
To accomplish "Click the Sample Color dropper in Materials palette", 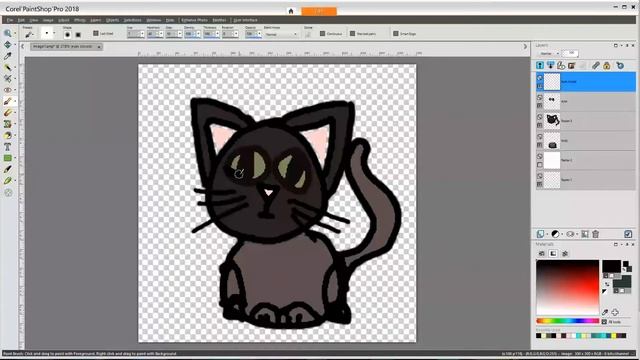I will coord(605,312).
